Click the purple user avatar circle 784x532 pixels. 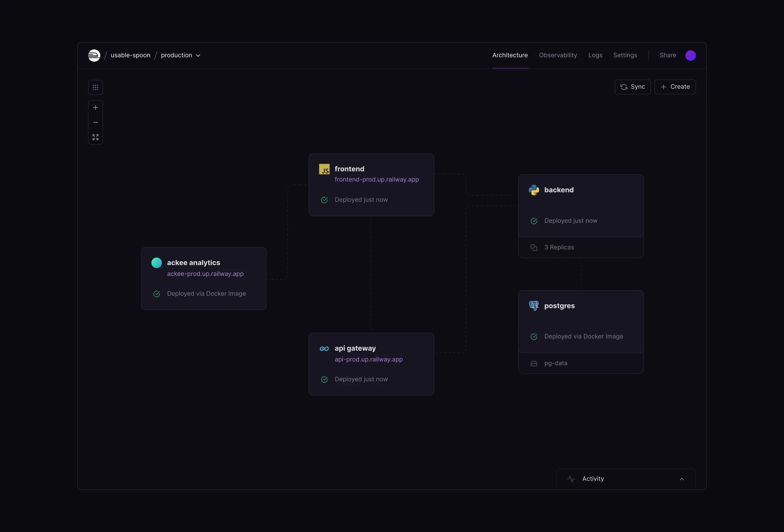pyautogui.click(x=690, y=55)
